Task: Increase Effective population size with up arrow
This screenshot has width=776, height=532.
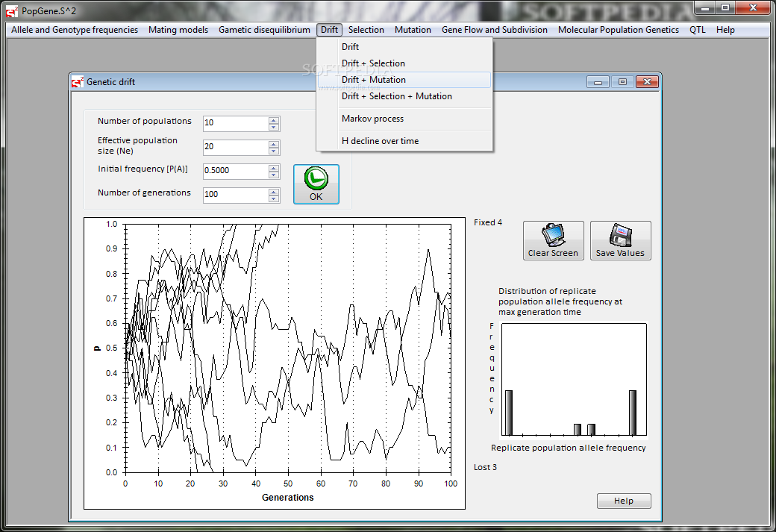Action: click(x=274, y=143)
